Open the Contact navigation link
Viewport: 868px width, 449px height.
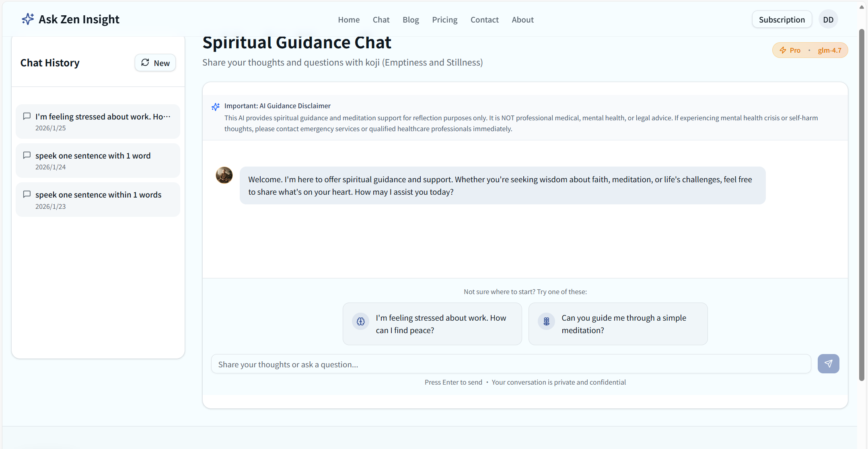pyautogui.click(x=484, y=20)
